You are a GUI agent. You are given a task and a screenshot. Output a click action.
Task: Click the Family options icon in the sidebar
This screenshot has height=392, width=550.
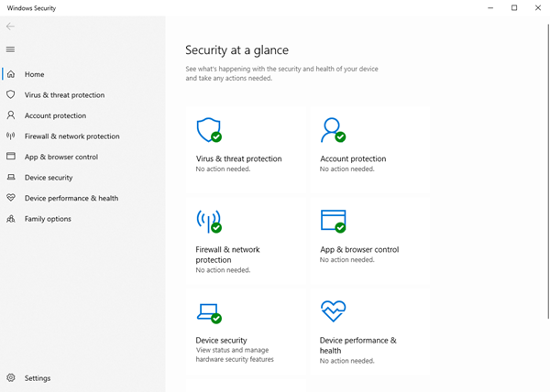coord(11,219)
